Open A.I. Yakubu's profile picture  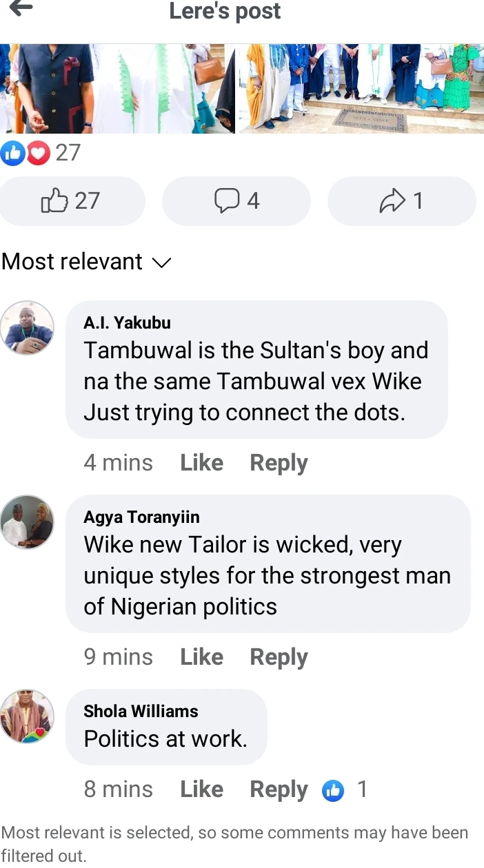click(x=27, y=327)
